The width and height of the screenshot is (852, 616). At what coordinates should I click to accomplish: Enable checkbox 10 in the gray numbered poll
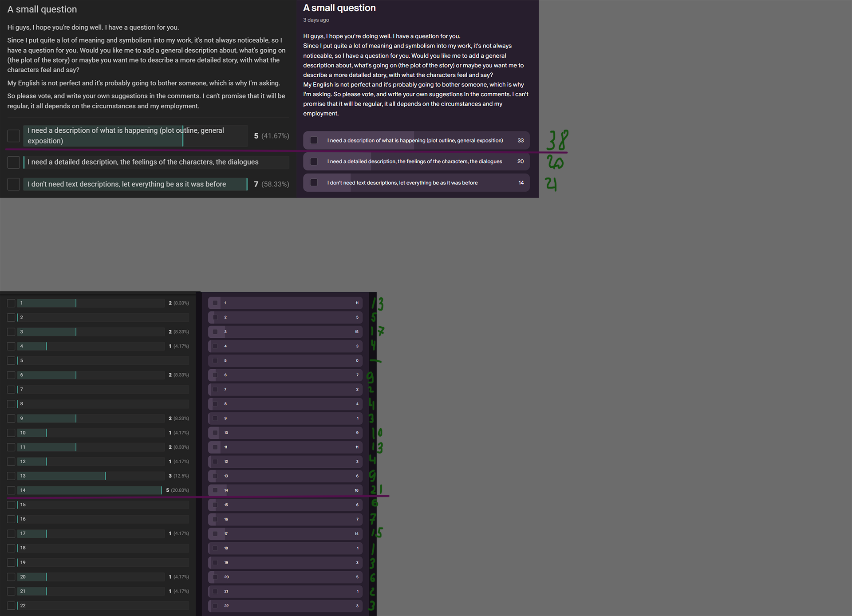(x=11, y=433)
